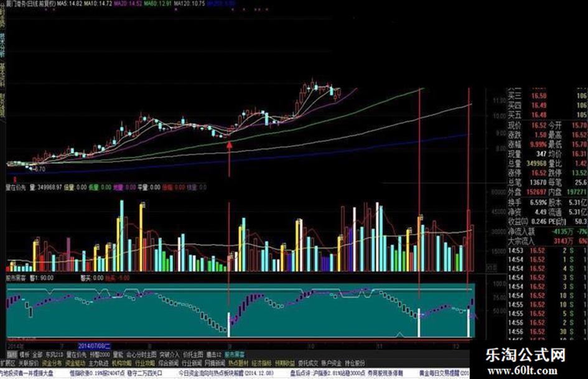
Task: Open the 资金分布 bottom tab
Action: [52, 363]
